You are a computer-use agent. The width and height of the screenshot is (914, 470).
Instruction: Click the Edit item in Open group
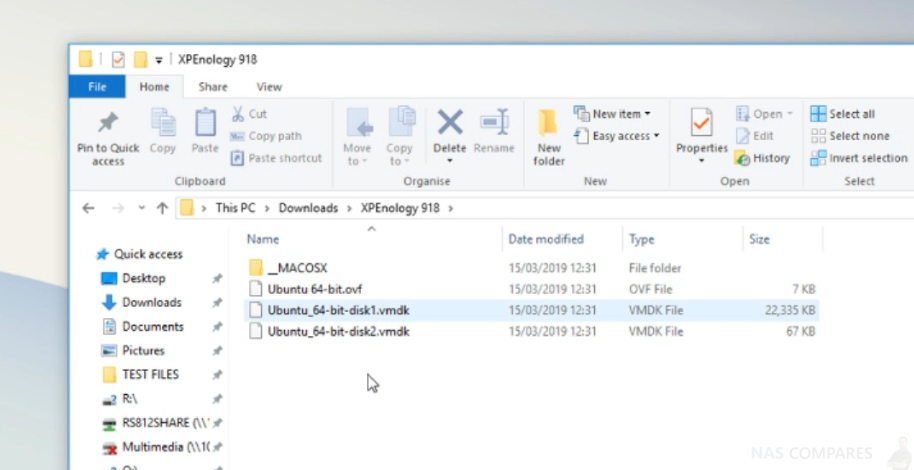(754, 136)
